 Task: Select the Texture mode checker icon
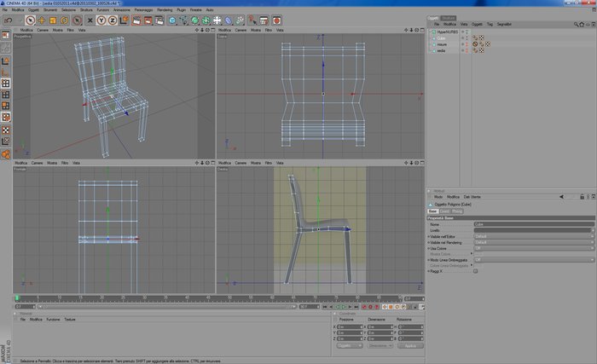(x=6, y=130)
